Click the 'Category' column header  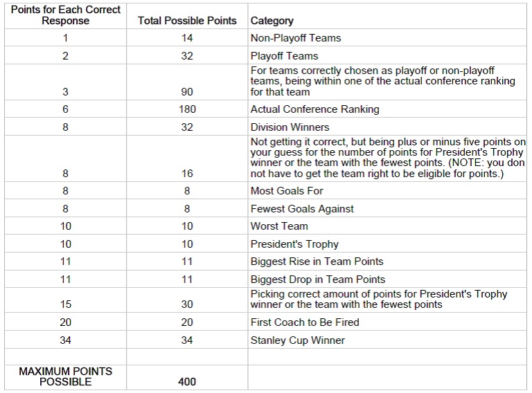click(x=387, y=16)
